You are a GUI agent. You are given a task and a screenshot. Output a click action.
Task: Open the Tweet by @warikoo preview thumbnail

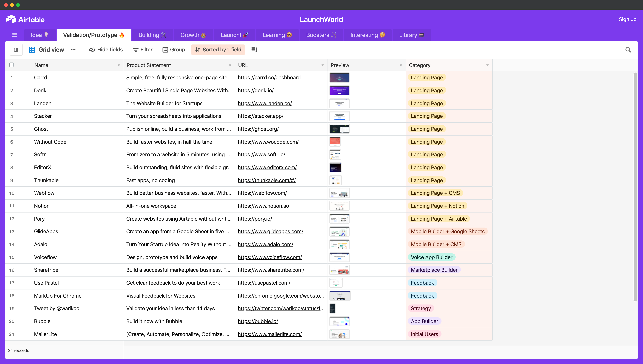(333, 309)
